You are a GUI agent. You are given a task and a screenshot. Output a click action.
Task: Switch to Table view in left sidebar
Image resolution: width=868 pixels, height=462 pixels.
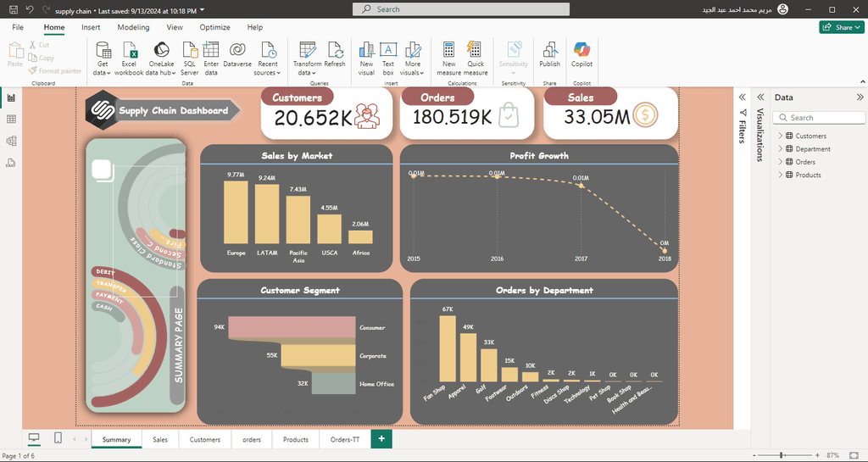[11, 120]
